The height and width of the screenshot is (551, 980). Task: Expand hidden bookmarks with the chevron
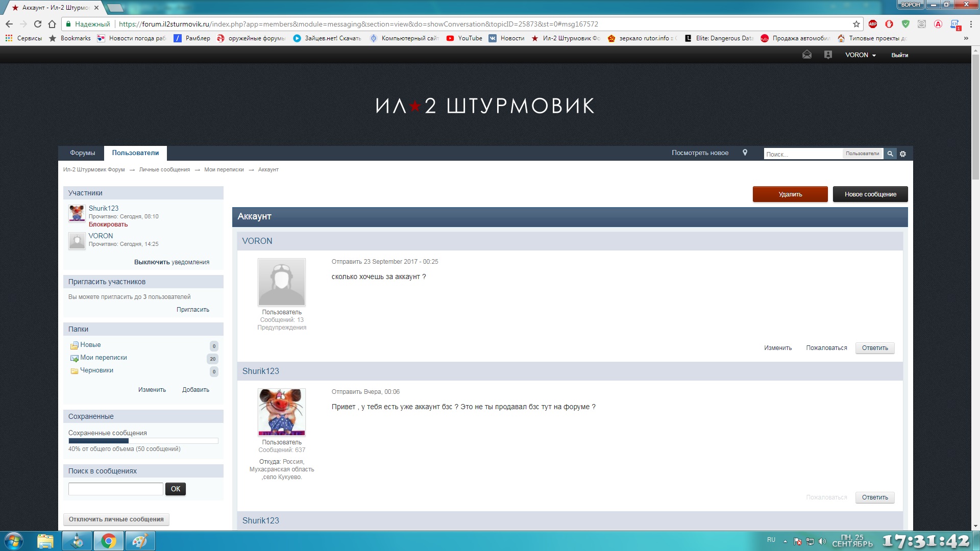pos(966,38)
